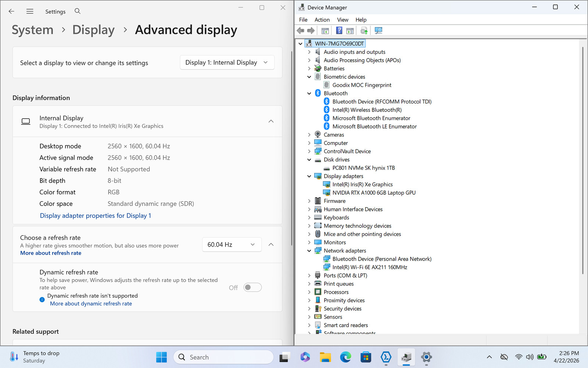The width and height of the screenshot is (588, 368).
Task: Collapse the Biometric devices chevron
Action: click(x=309, y=77)
